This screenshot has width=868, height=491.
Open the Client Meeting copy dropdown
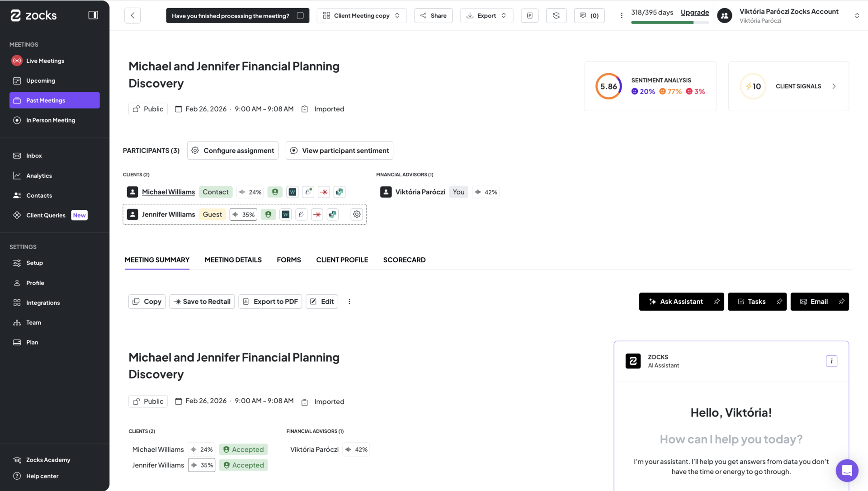coord(362,15)
